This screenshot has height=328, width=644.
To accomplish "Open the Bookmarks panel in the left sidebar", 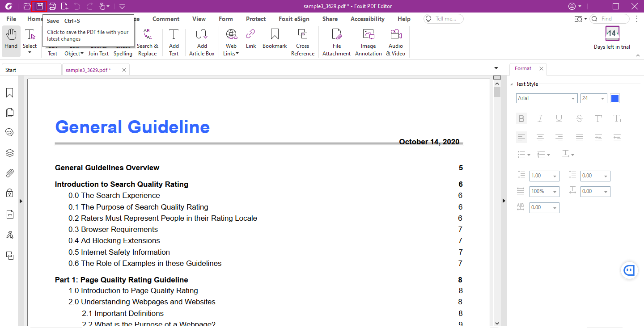I will [9, 93].
